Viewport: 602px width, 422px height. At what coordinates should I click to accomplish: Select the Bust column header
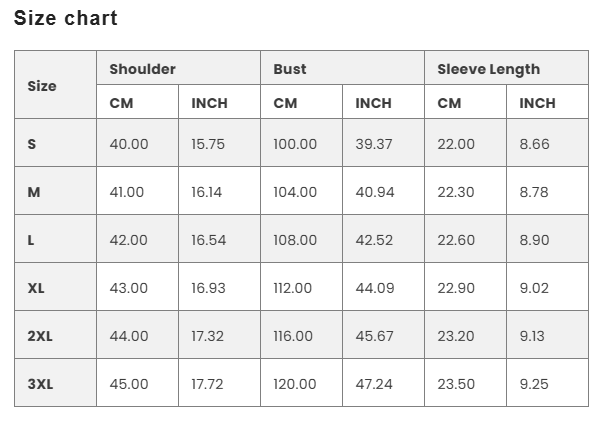290,69
